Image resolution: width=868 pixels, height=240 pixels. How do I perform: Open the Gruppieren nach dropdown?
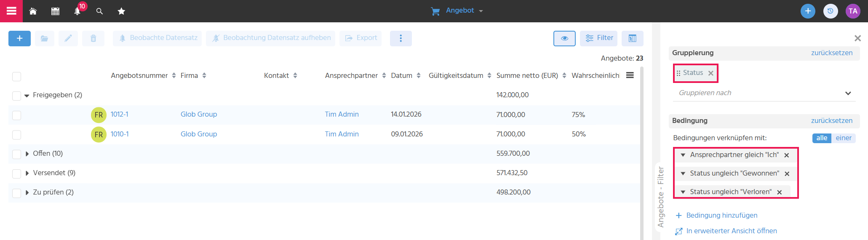[765, 93]
